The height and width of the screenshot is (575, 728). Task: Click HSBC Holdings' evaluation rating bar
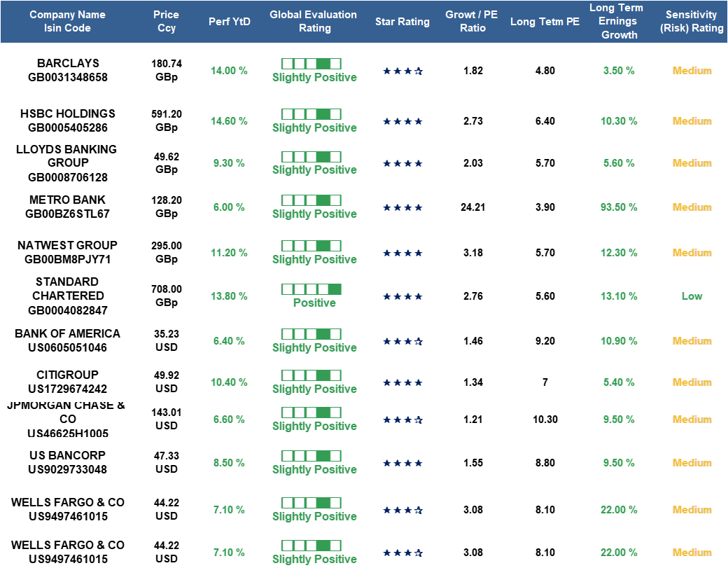click(x=311, y=113)
